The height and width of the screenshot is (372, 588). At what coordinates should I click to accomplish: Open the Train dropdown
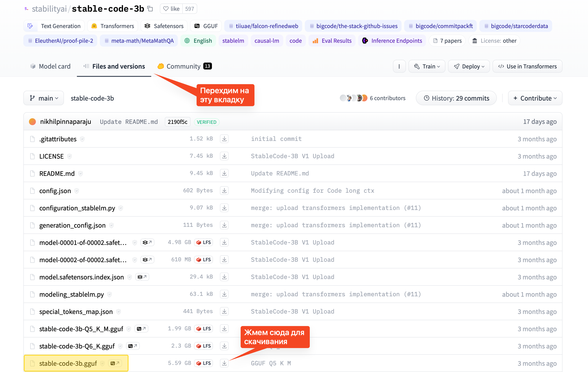point(427,66)
